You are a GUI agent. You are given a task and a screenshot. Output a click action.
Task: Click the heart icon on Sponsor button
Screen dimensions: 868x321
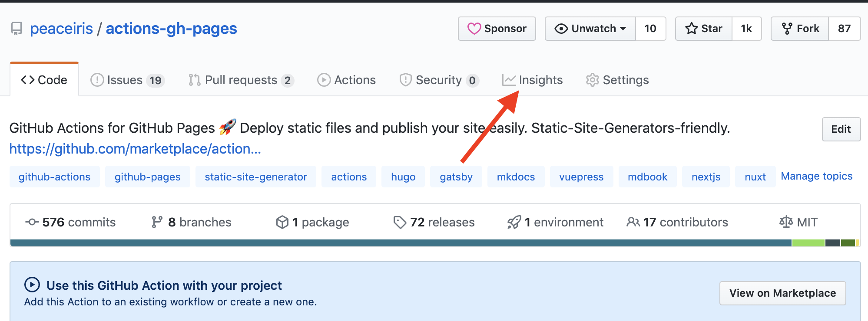(x=474, y=29)
